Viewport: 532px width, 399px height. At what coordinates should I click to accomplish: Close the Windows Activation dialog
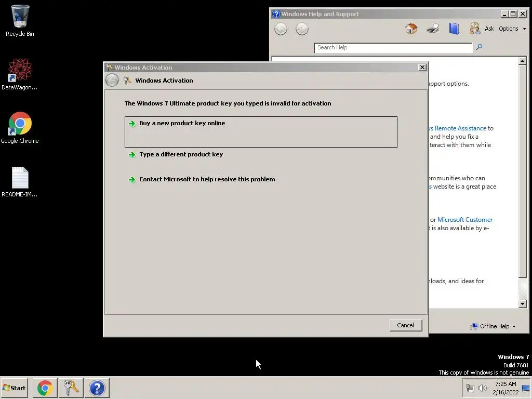click(422, 67)
